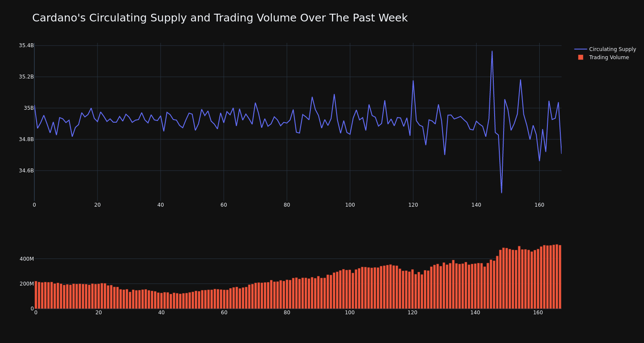Click the 35.4B y-axis label
Image resolution: width=644 pixels, height=343 pixels.
[x=26, y=45]
